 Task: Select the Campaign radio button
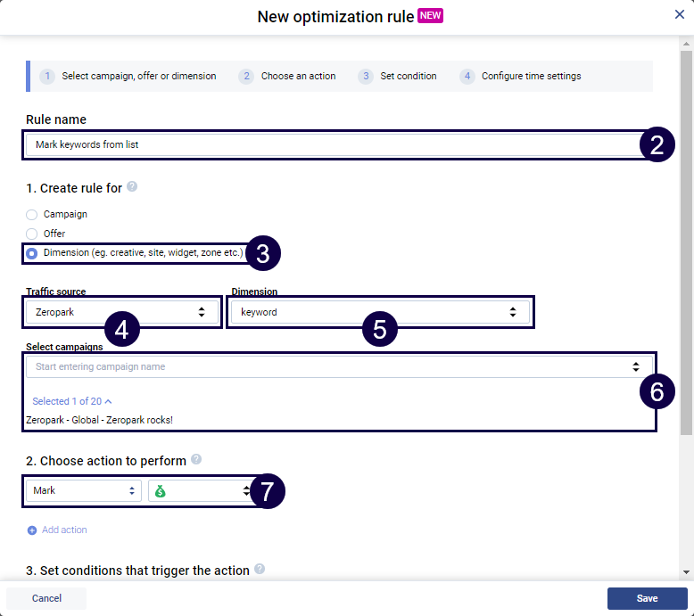pos(32,215)
